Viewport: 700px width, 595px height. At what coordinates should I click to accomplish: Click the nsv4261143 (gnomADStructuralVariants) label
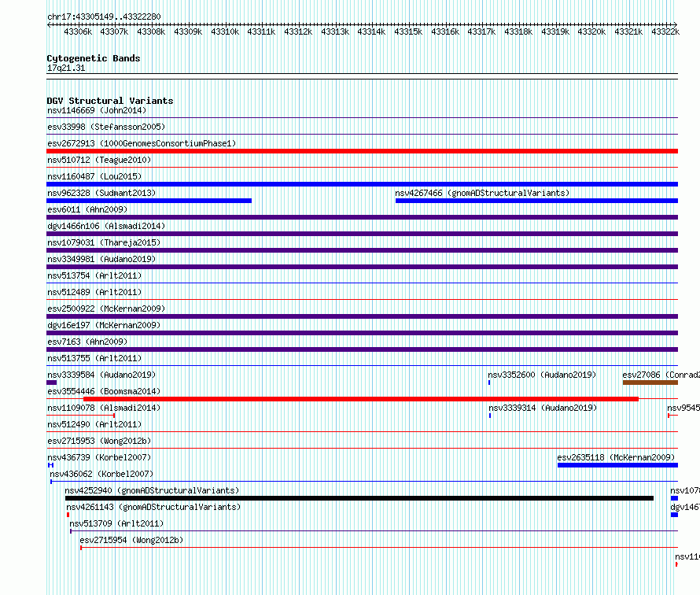click(x=153, y=507)
